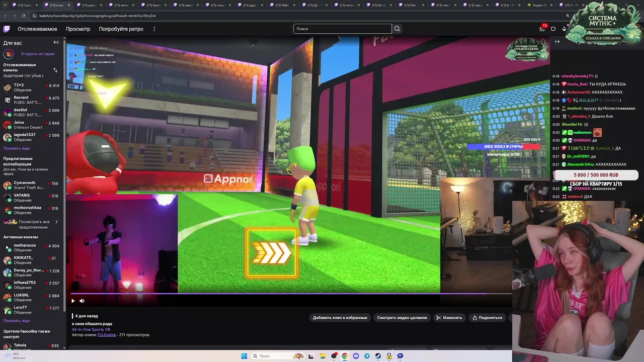Open the blue chat bubble taskbar app
Viewport: 644px width, 362px height.
(400, 356)
